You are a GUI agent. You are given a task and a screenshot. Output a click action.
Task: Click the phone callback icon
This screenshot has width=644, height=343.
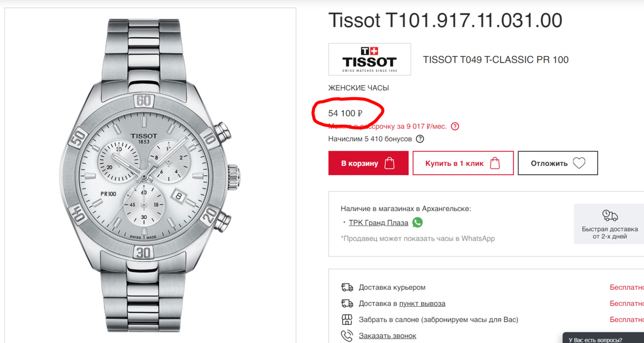pyautogui.click(x=347, y=335)
